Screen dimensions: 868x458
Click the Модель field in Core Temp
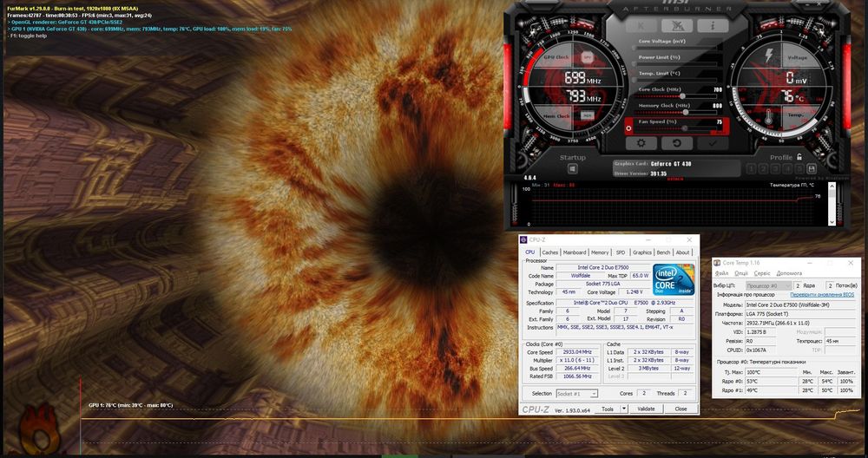[800, 304]
